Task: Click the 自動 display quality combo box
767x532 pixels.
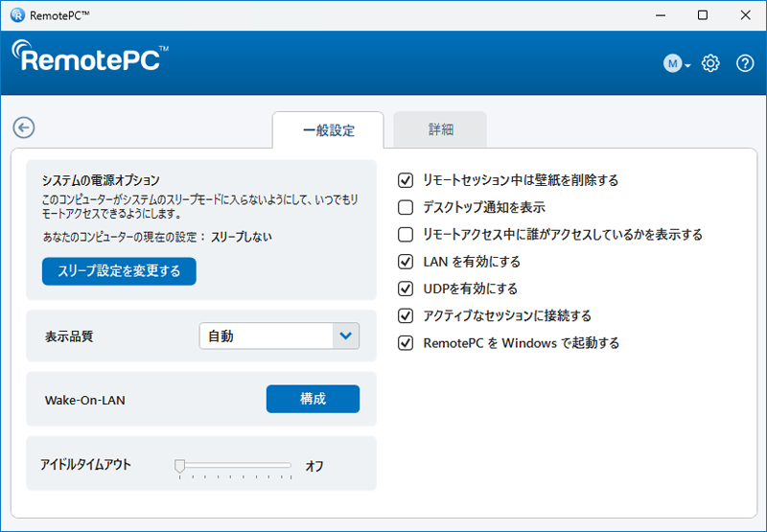Action: (x=279, y=335)
